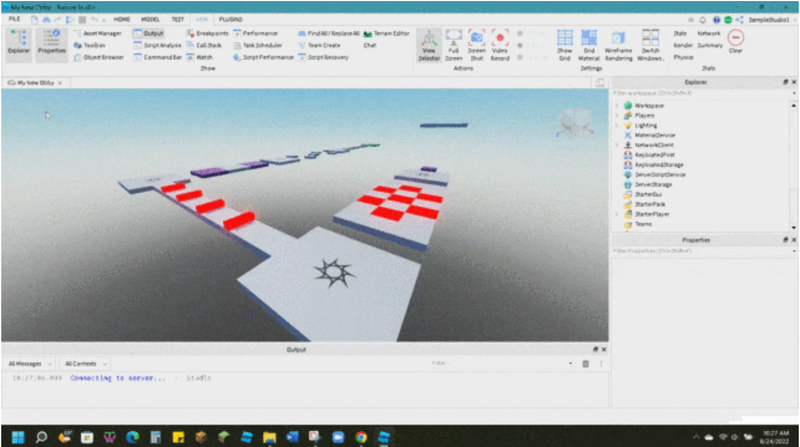The width and height of the screenshot is (800, 447).
Task: Open the Script Recovery window
Action: pyautogui.click(x=323, y=57)
